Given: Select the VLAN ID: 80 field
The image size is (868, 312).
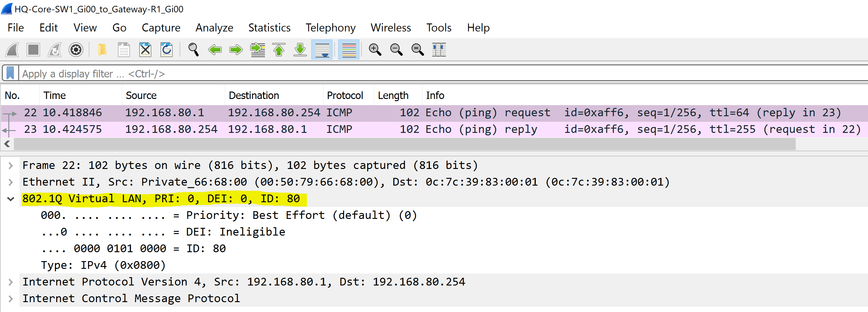Looking at the screenshot, I should (x=133, y=248).
